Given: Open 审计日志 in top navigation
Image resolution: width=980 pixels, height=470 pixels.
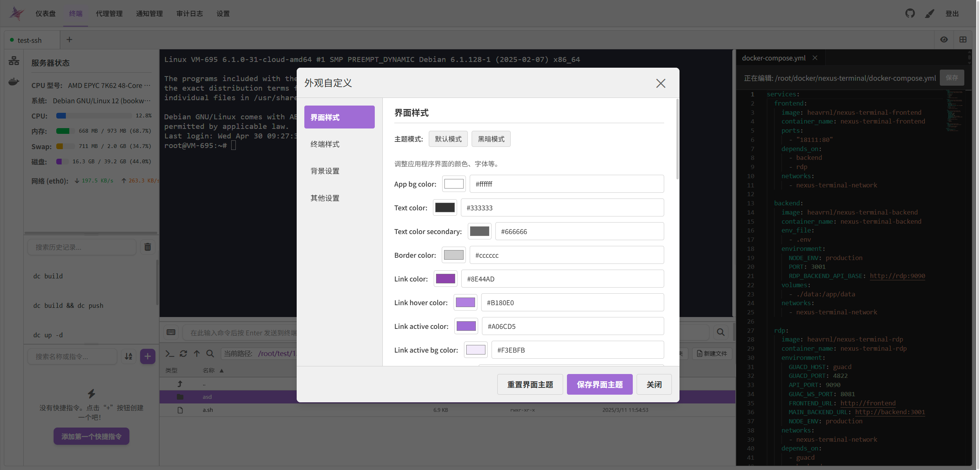Looking at the screenshot, I should [189, 14].
